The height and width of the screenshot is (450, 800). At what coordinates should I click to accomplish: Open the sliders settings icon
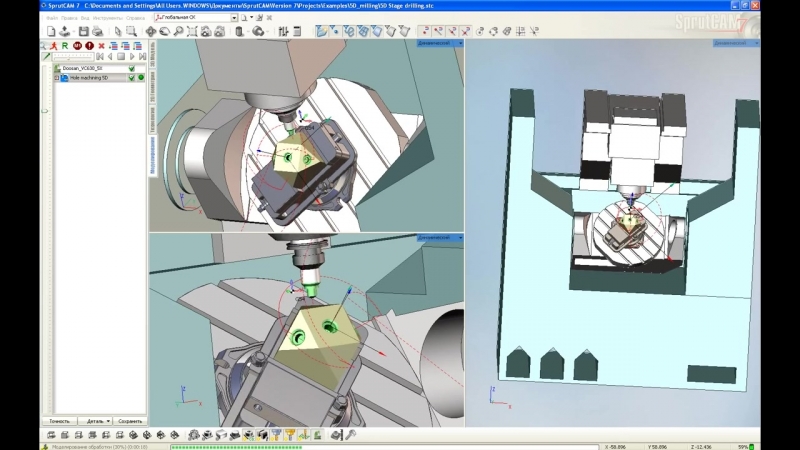tap(283, 32)
